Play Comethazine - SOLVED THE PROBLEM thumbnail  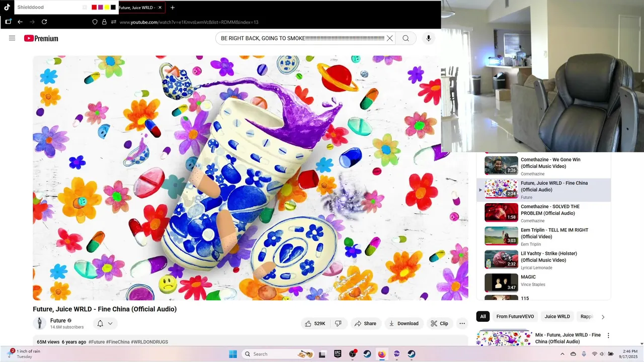click(x=501, y=212)
